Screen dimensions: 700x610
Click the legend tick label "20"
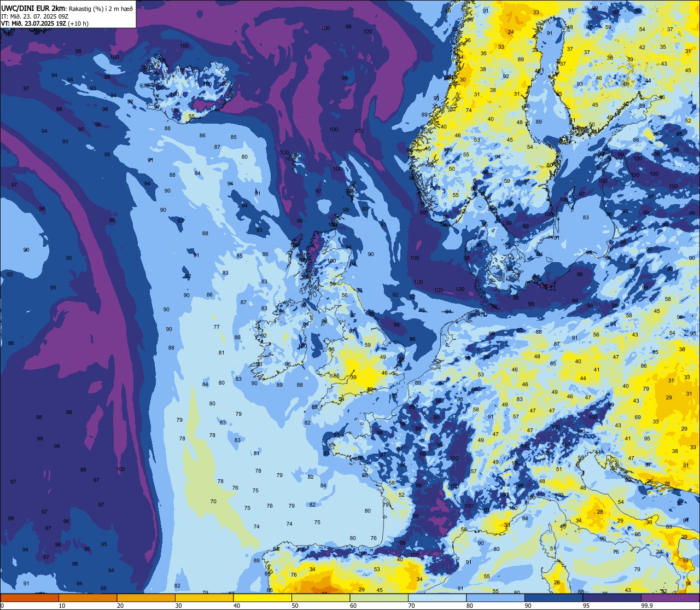point(120,606)
